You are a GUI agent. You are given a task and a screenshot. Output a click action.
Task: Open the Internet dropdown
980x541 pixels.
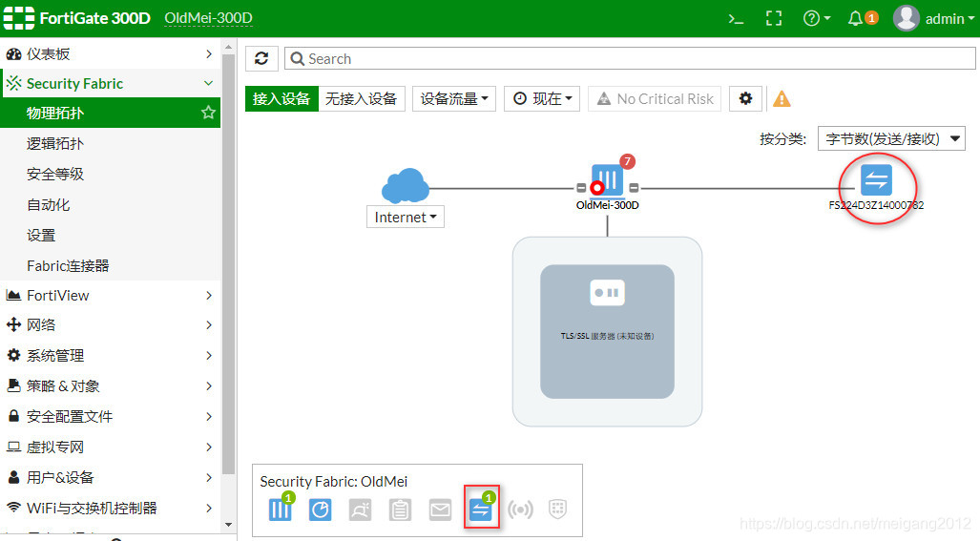click(405, 217)
